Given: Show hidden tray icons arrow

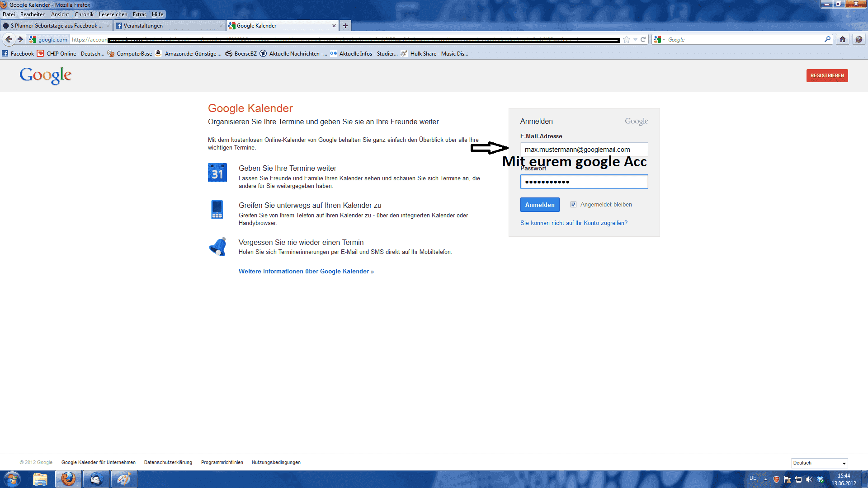Looking at the screenshot, I should (765, 479).
